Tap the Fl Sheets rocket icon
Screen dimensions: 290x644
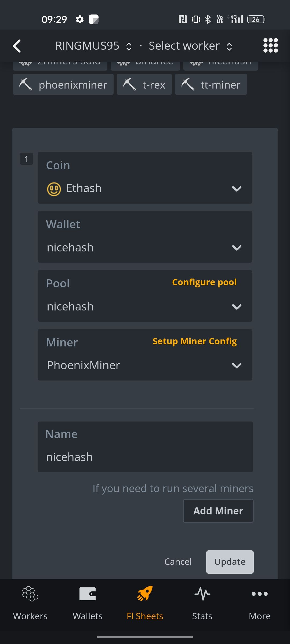pos(145,594)
